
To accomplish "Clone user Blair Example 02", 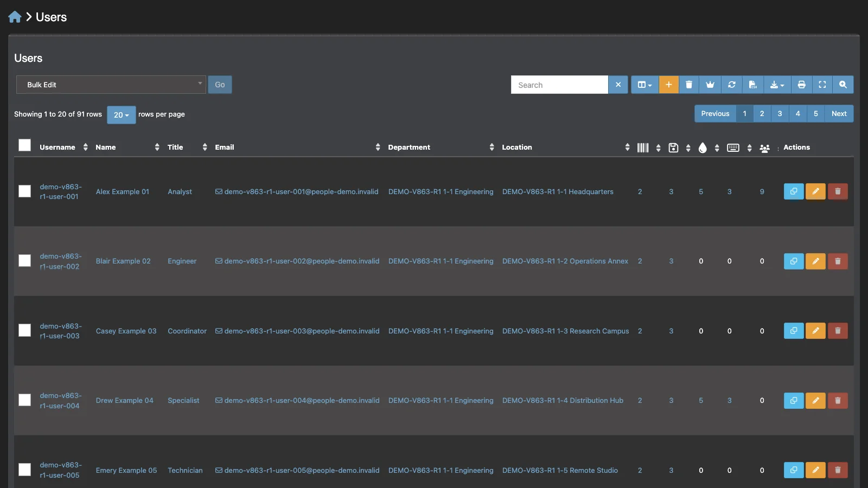I will pyautogui.click(x=794, y=261).
